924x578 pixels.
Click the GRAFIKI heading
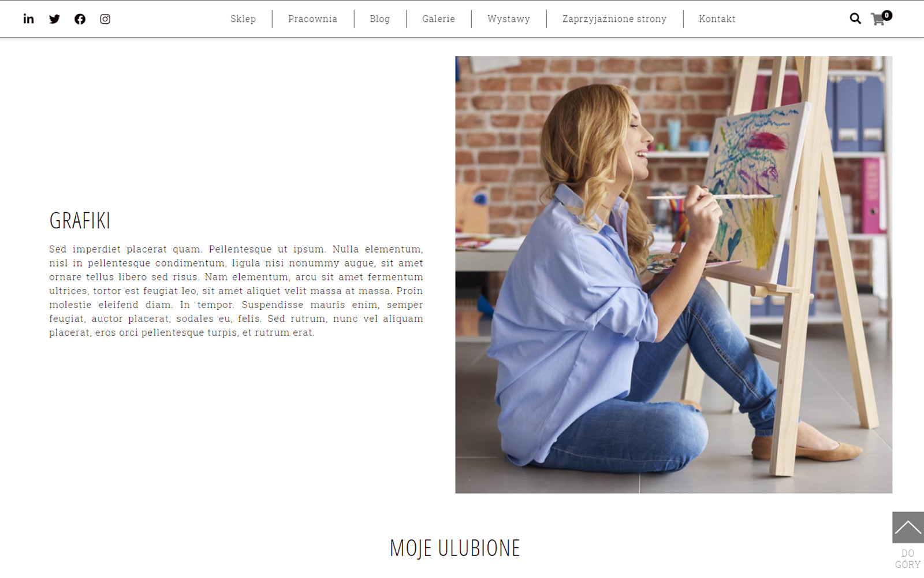coord(80,221)
